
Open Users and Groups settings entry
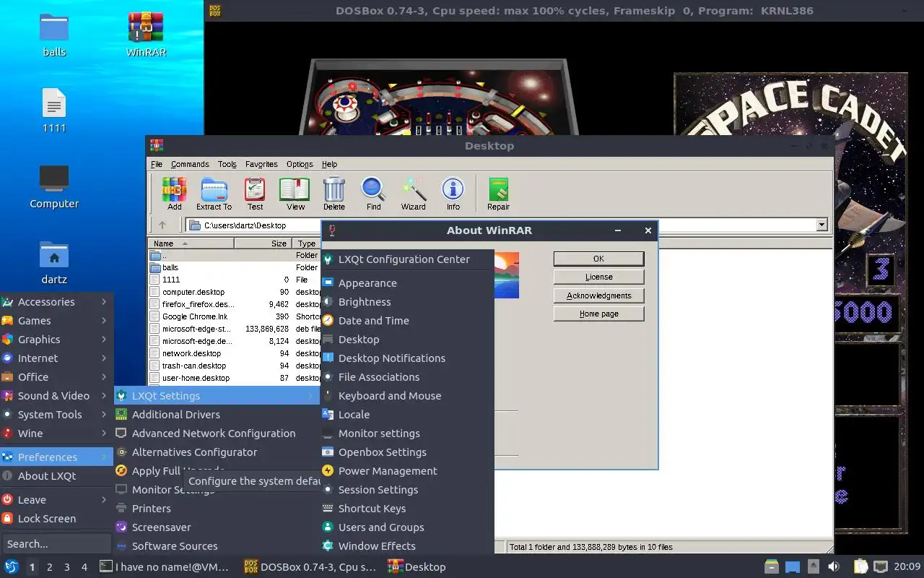pyautogui.click(x=407, y=527)
